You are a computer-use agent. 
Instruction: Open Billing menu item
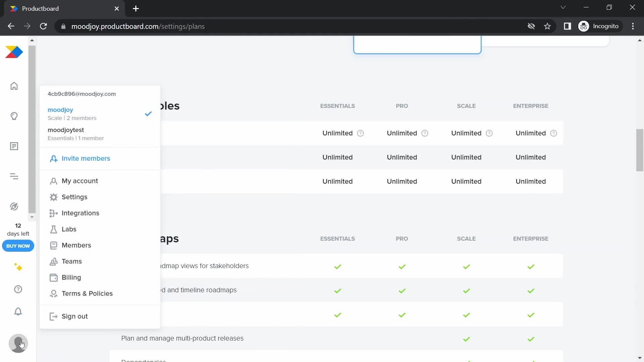coord(100,278)
